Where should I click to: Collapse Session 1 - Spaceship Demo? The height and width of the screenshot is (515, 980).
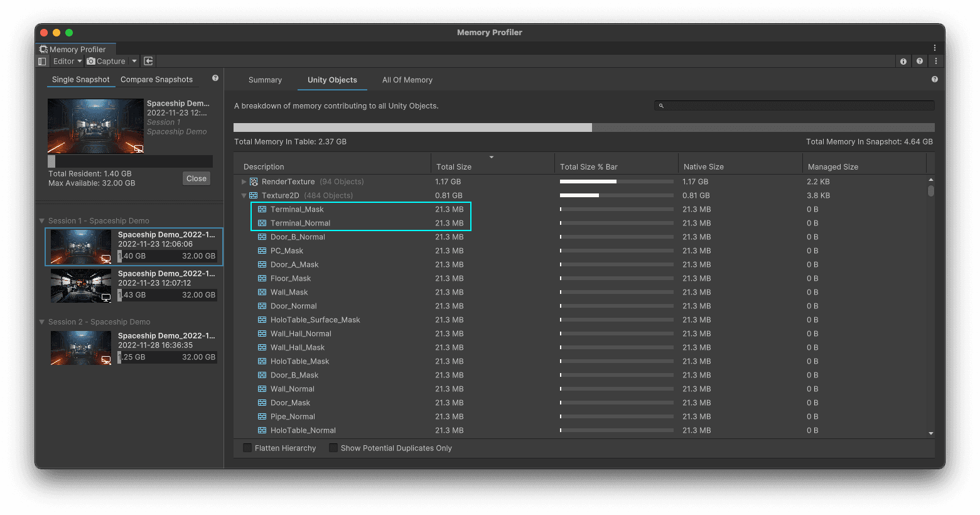tap(42, 221)
